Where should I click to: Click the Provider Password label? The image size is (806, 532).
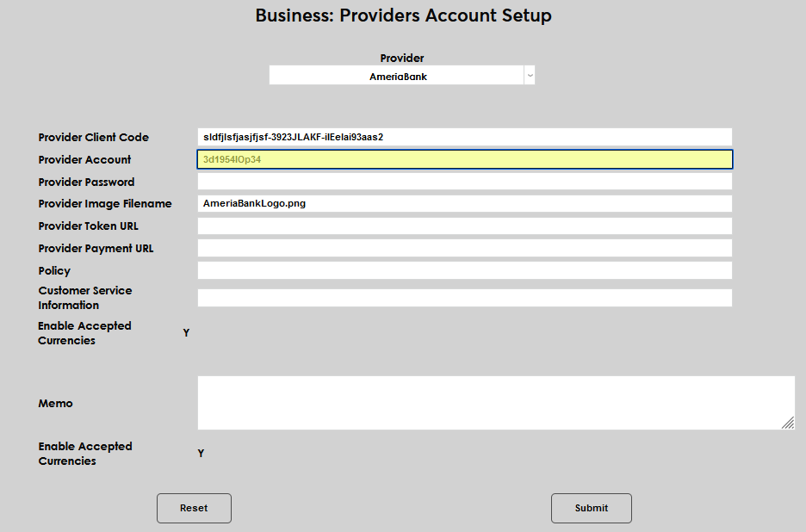point(86,182)
